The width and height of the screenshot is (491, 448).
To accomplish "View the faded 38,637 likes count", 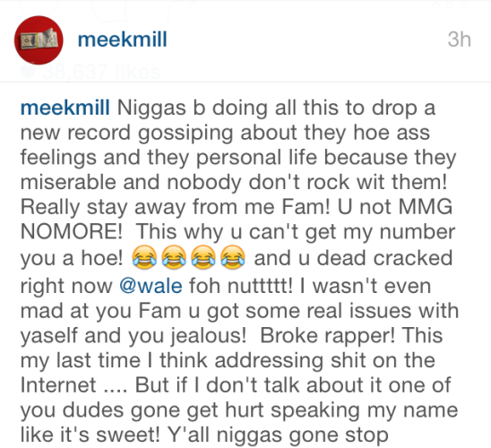I will pos(102,72).
